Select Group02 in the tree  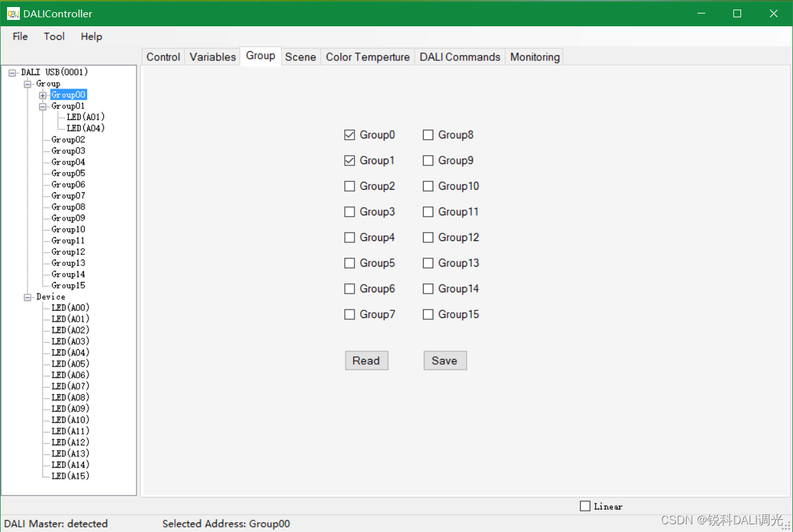point(68,140)
